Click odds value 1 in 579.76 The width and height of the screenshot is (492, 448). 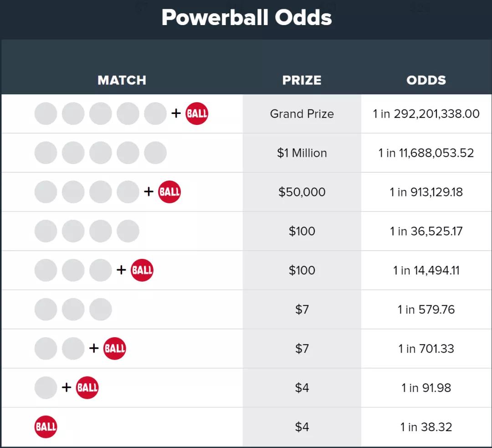pos(426,309)
